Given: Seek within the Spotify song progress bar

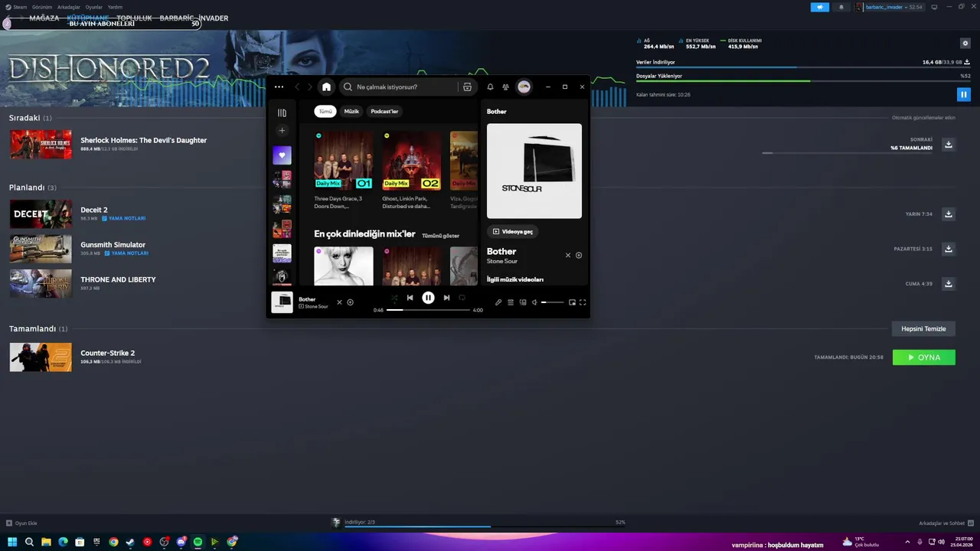Looking at the screenshot, I should point(428,310).
